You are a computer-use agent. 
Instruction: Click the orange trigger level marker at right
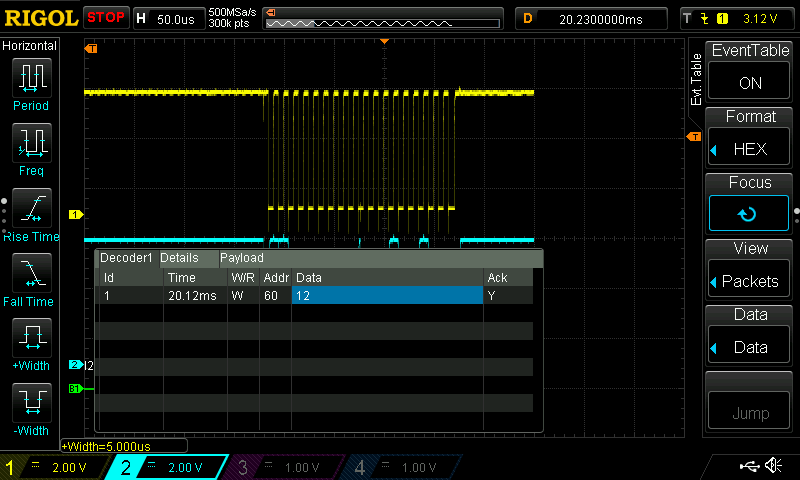tap(694, 137)
